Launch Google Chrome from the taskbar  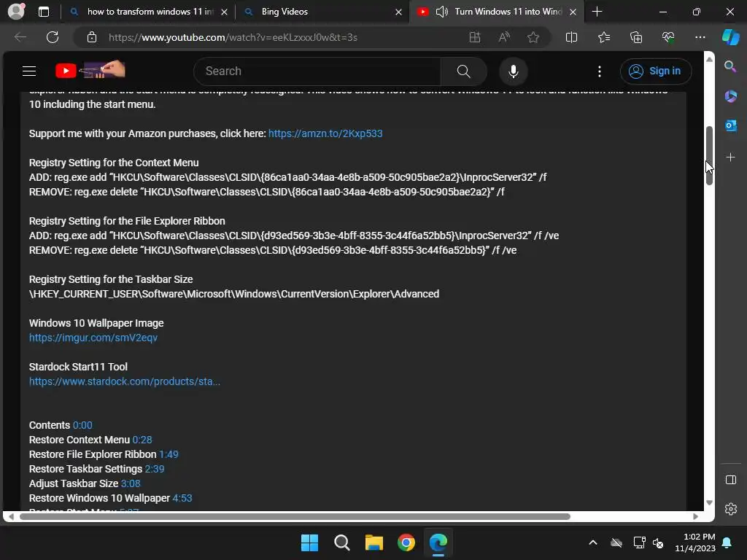pos(406,542)
